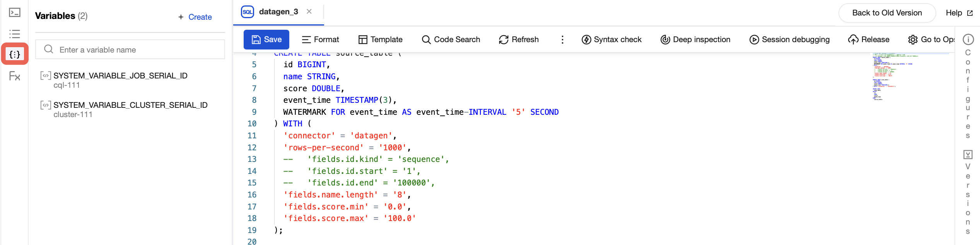The image size is (980, 245).
Task: Run the Syntax check
Action: tap(611, 39)
